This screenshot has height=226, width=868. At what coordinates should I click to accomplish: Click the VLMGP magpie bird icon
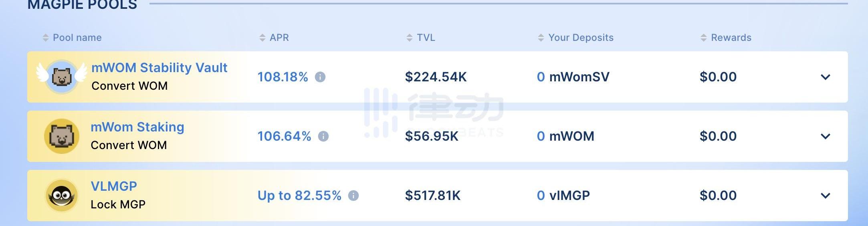[62, 196]
